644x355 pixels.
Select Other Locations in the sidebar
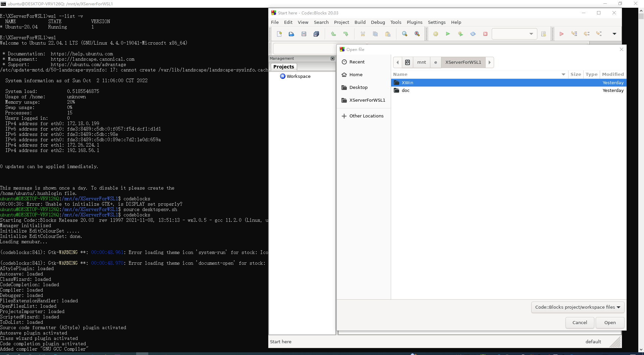364,116
